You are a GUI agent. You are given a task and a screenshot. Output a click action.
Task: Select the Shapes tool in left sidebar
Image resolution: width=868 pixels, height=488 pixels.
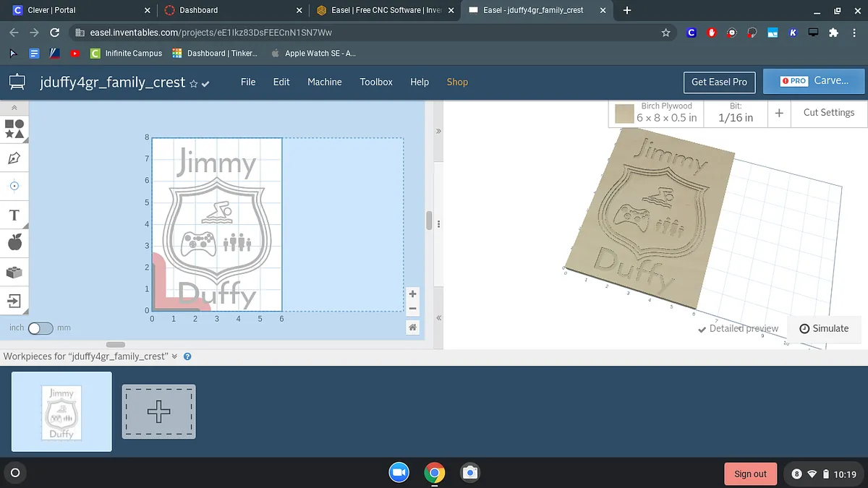pos(14,129)
